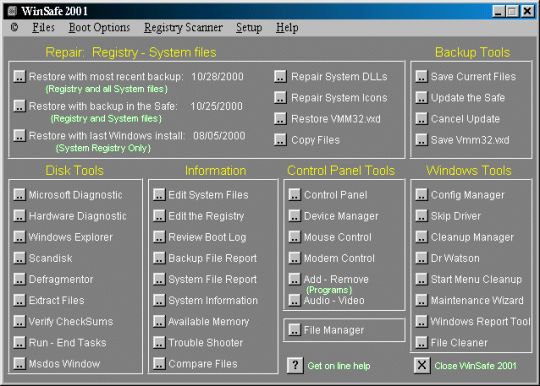Click the Save Current Files button

[x=421, y=76]
